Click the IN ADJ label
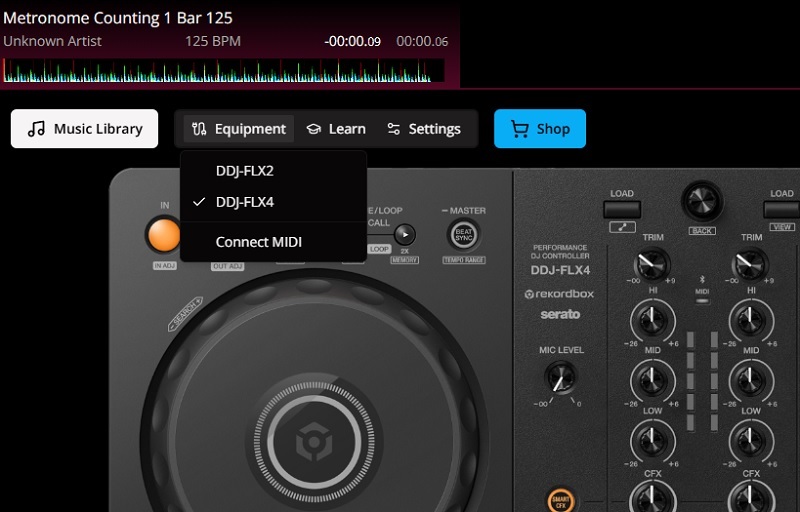This screenshot has height=512, width=800. pos(164,266)
